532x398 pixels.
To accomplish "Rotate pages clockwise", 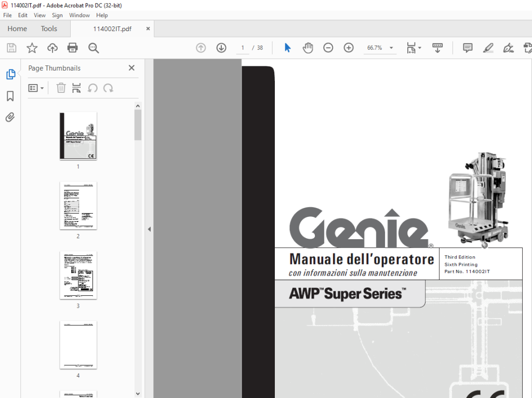I will (x=108, y=88).
